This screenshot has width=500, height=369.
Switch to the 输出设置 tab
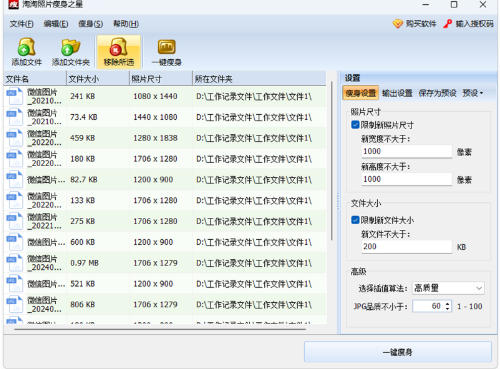(x=397, y=93)
